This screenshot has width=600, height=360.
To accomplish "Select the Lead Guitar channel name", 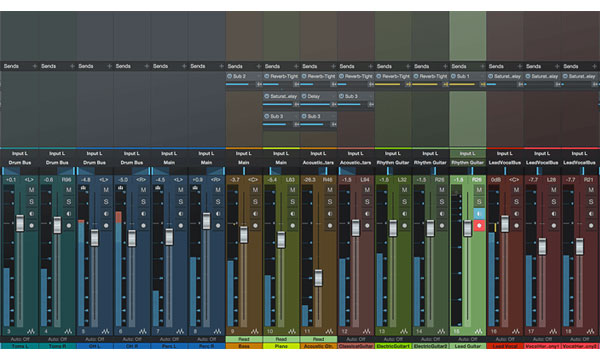I will click(x=467, y=346).
